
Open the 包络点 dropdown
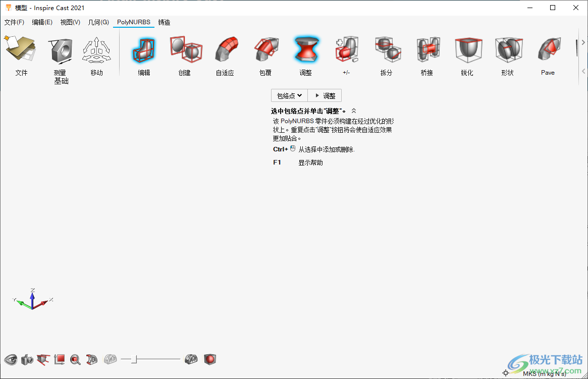(x=289, y=95)
